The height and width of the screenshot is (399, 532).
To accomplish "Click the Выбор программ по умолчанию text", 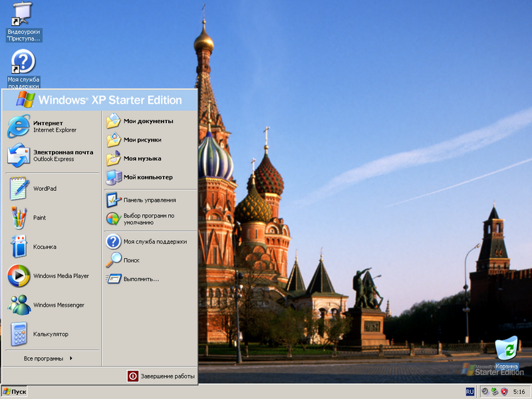I will tap(149, 219).
